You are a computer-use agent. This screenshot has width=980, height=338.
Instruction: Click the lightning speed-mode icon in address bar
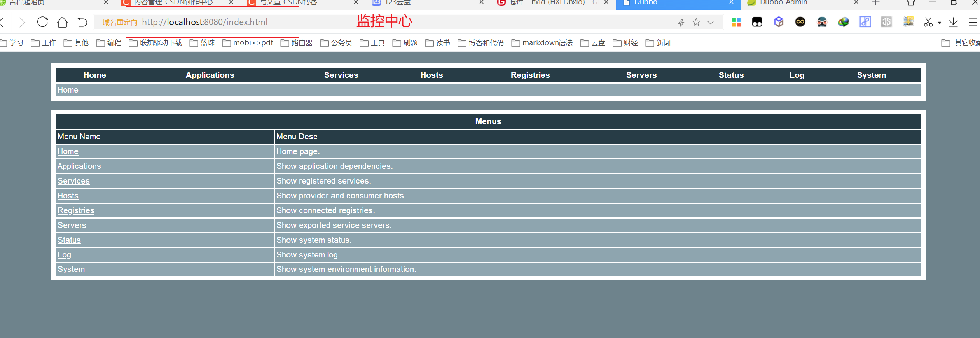pos(681,23)
